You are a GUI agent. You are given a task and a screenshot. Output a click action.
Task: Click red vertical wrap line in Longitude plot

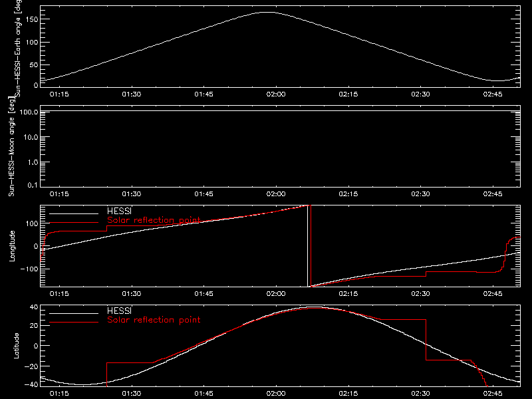coord(311,246)
